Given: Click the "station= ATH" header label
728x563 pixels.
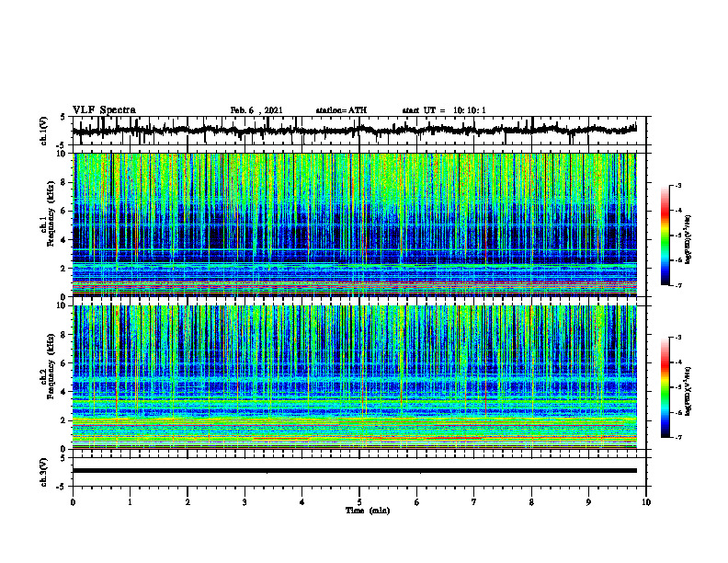Looking at the screenshot, I should [341, 110].
